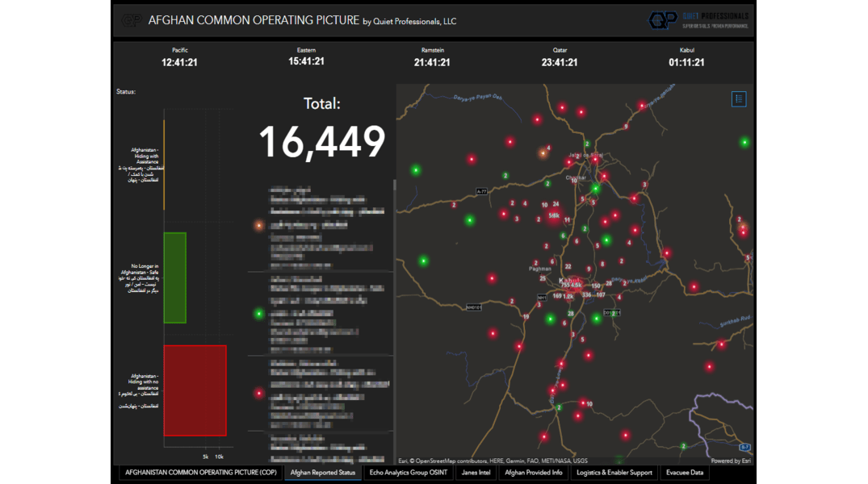This screenshot has height=484, width=868.
Task: Click the 150 cluster marker
Action: 596,286
